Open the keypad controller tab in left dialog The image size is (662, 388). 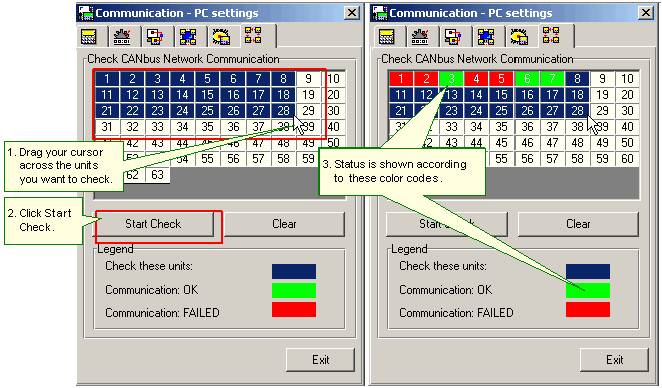[x=89, y=37]
